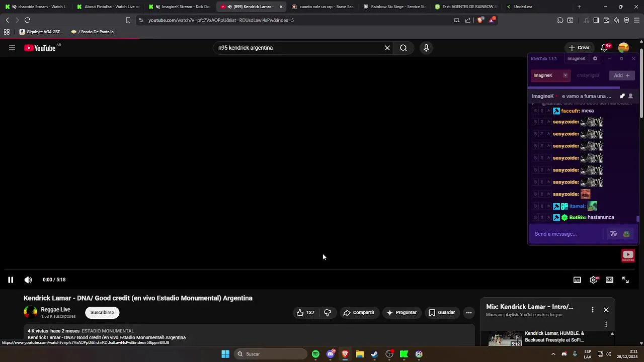Viewport: 644px width, 362px height.
Task: Switch to the ImagineK Stream tab
Action: click(x=180, y=7)
